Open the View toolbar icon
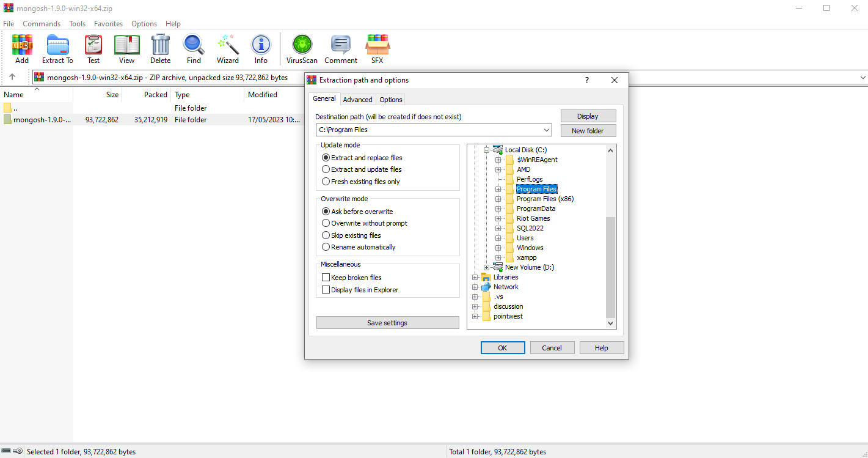 coord(127,45)
